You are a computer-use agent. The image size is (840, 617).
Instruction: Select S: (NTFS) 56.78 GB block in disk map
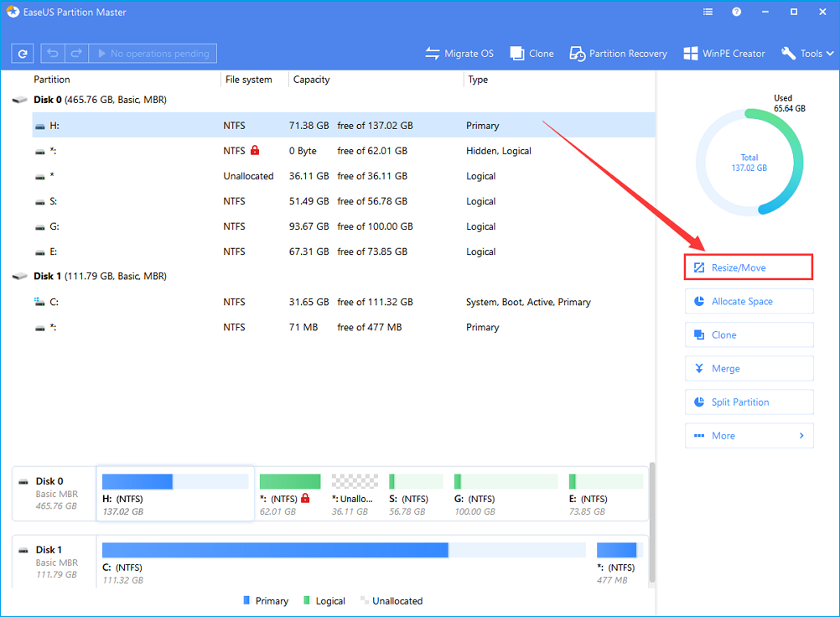click(x=416, y=493)
